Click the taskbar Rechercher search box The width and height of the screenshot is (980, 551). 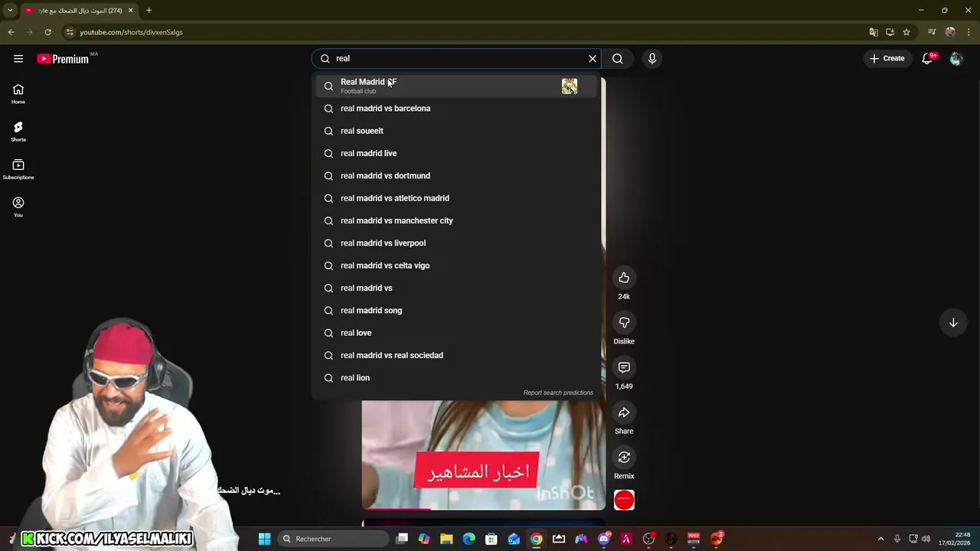pos(332,539)
